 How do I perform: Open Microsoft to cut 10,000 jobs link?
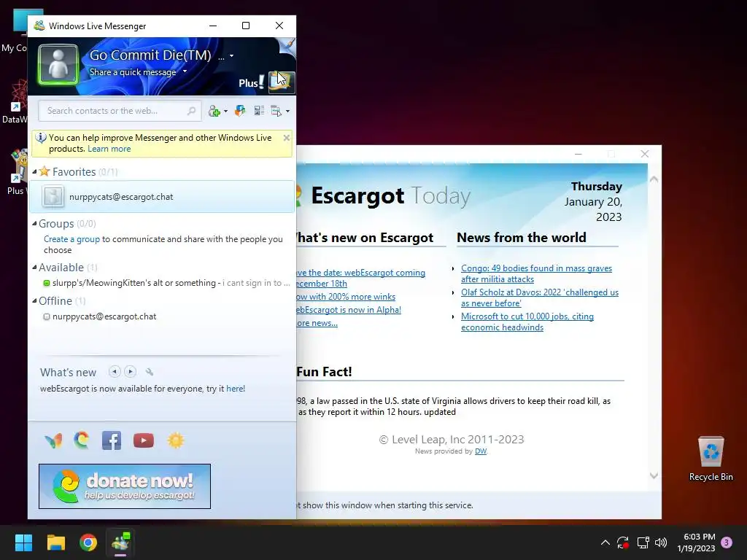click(x=527, y=322)
